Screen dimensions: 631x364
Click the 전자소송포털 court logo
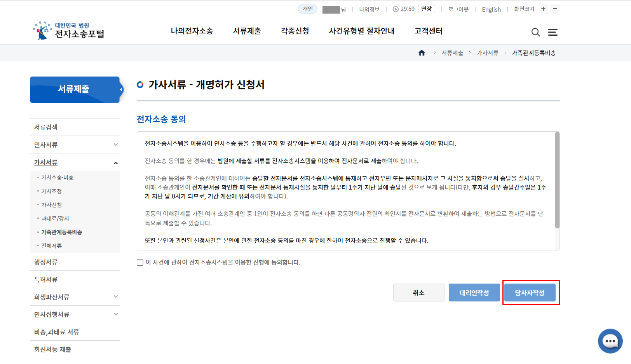coord(68,30)
